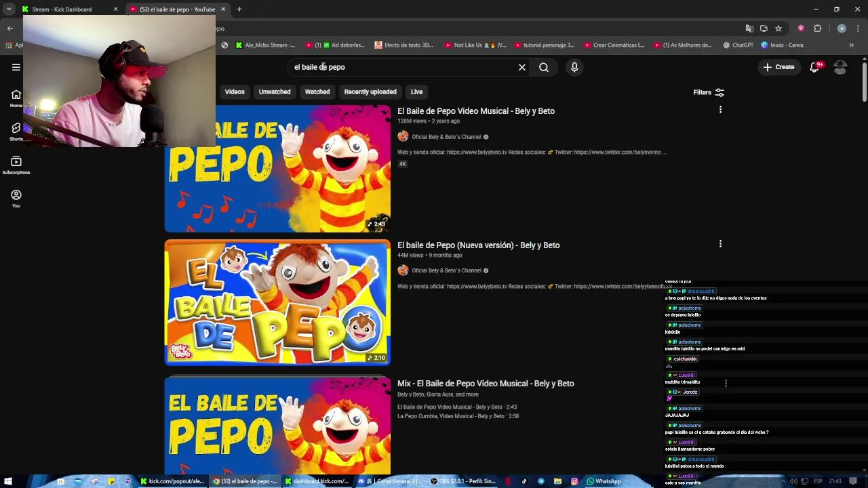This screenshot has height=488, width=868.
Task: Start voice search with the microphone
Action: tap(574, 67)
